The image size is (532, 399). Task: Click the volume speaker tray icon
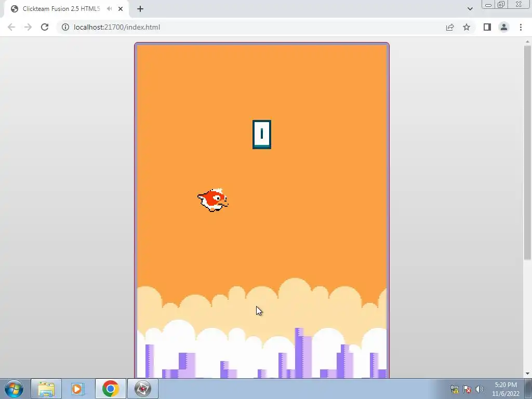click(x=480, y=389)
